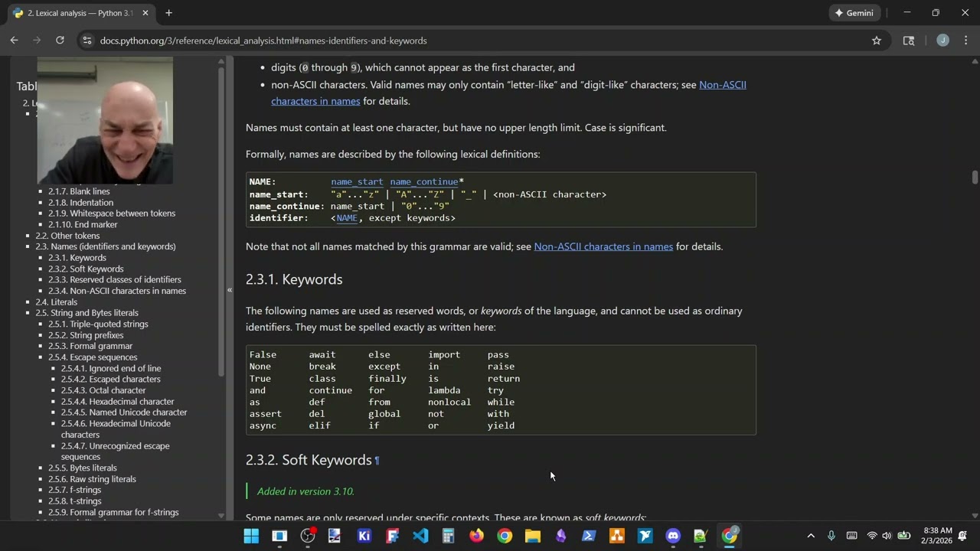The width and height of the screenshot is (980, 551).
Task: Open Visual Studio Code from taskbar
Action: point(420,536)
